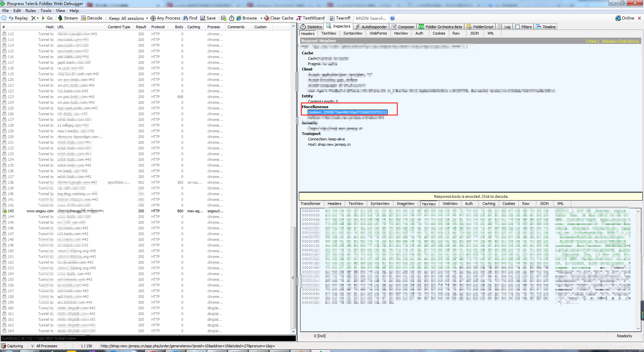Viewport: 644px width, 352px height.
Task: Open the View menu
Action: [x=60, y=10]
